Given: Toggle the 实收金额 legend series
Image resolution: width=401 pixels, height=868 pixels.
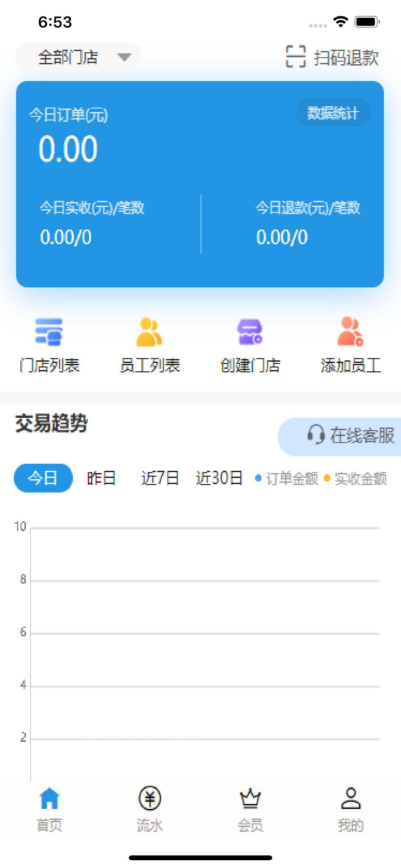Looking at the screenshot, I should tap(355, 479).
